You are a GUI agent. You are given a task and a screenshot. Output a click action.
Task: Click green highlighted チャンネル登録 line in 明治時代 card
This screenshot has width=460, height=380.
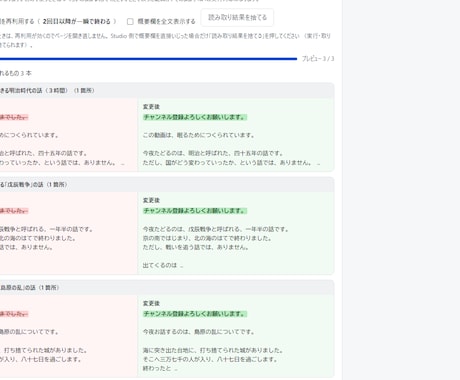click(195, 117)
